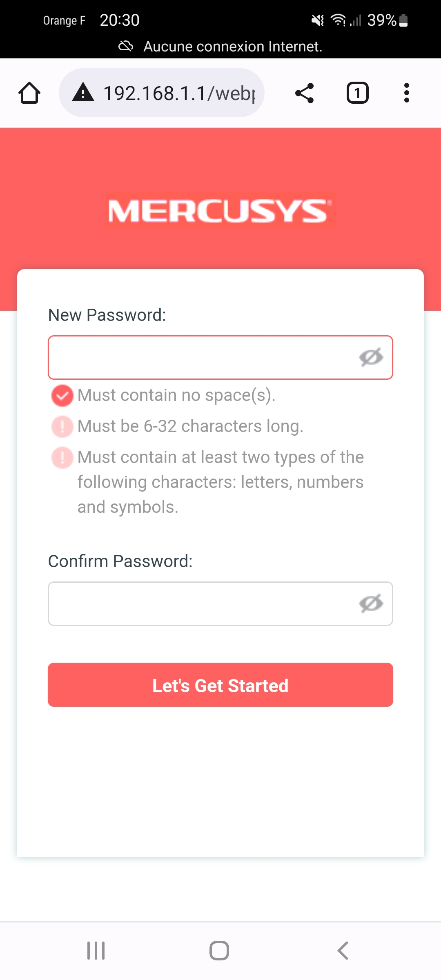Focus the New Password input field
Image resolution: width=441 pixels, height=980 pixels.
point(200,358)
